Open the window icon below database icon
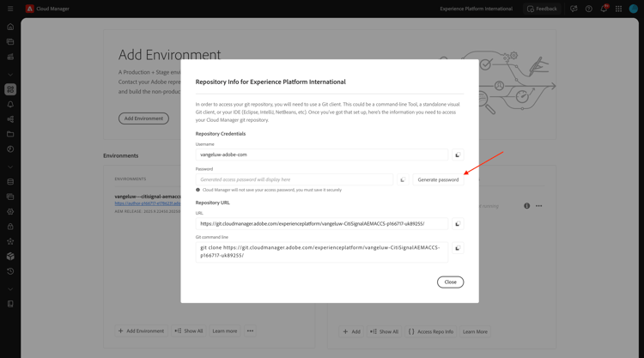Image resolution: width=644 pixels, height=358 pixels. pyautogui.click(x=10, y=197)
